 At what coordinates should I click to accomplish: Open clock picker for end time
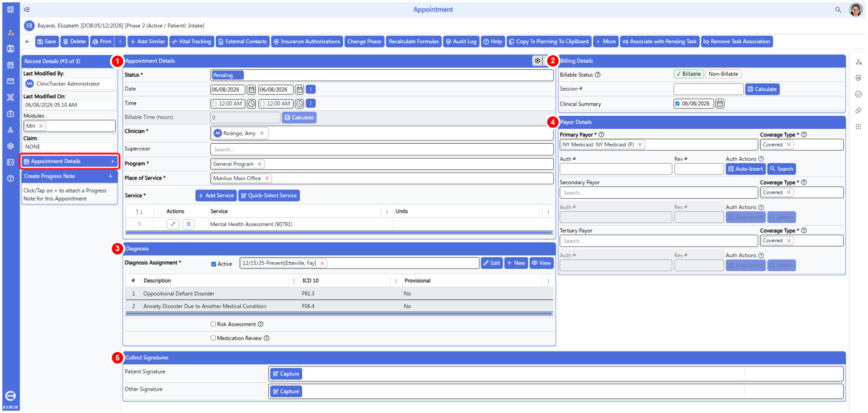point(300,104)
